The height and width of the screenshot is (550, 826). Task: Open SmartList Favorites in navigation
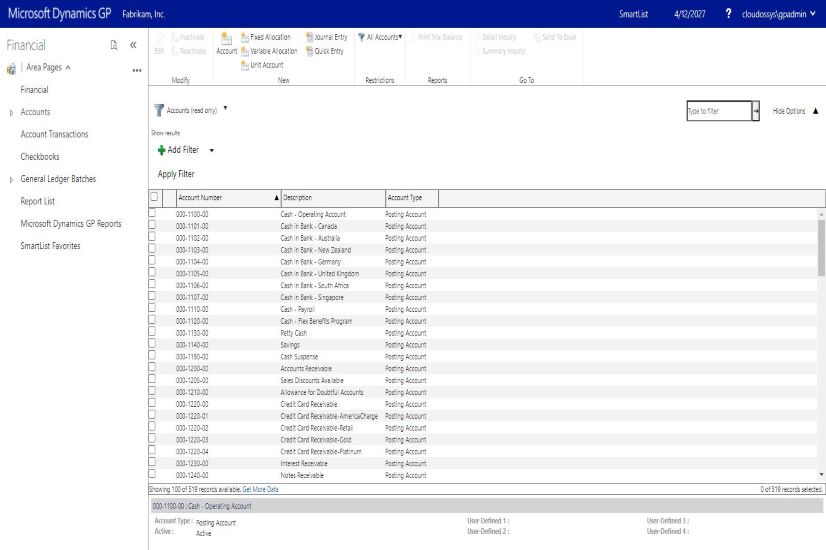pyautogui.click(x=51, y=246)
